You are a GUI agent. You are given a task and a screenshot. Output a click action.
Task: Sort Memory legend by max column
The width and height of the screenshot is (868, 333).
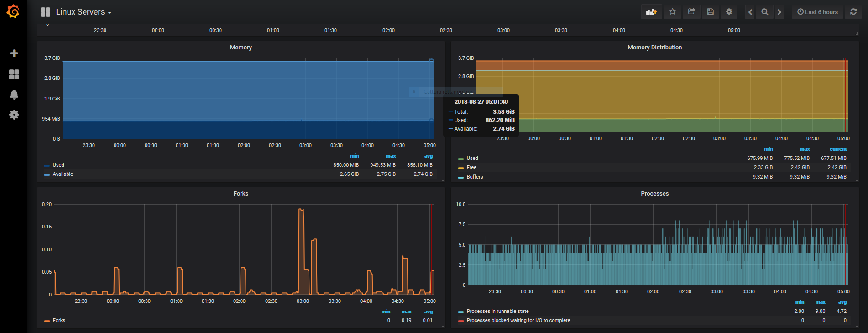click(x=391, y=156)
